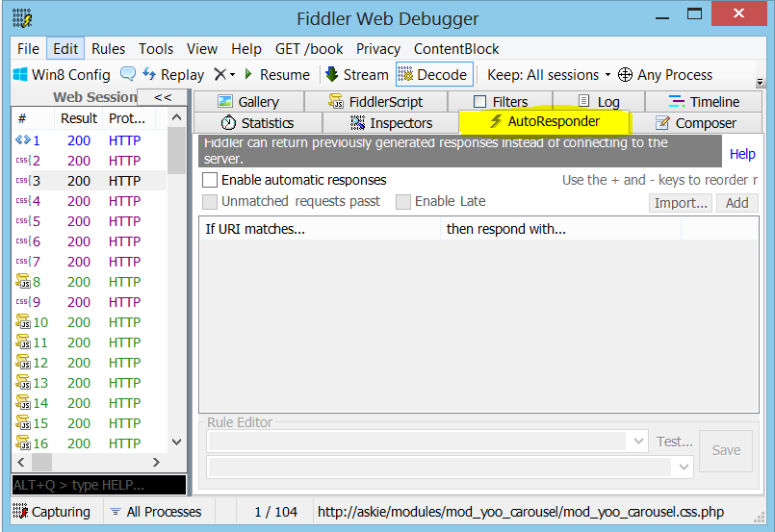
Task: Sort by the Result column header
Action: click(x=78, y=118)
